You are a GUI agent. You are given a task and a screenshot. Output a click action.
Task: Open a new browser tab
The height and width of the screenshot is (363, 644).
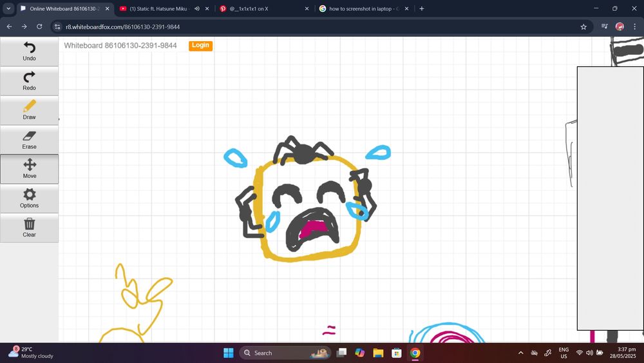click(x=421, y=8)
